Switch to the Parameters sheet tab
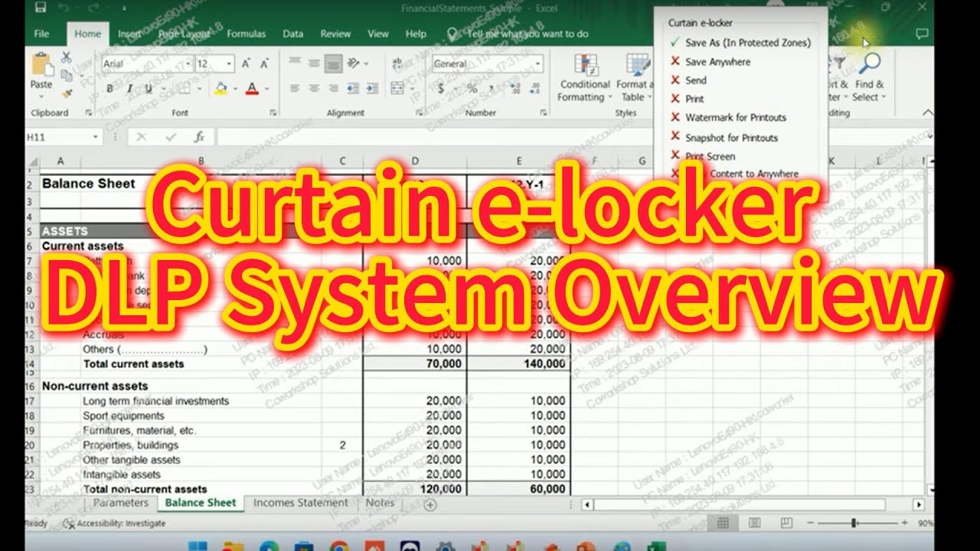The height and width of the screenshot is (551, 980). (121, 503)
